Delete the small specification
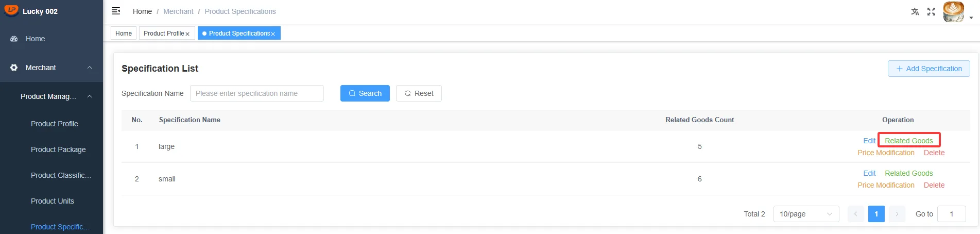Viewport: 980px width, 234px height. 934,185
